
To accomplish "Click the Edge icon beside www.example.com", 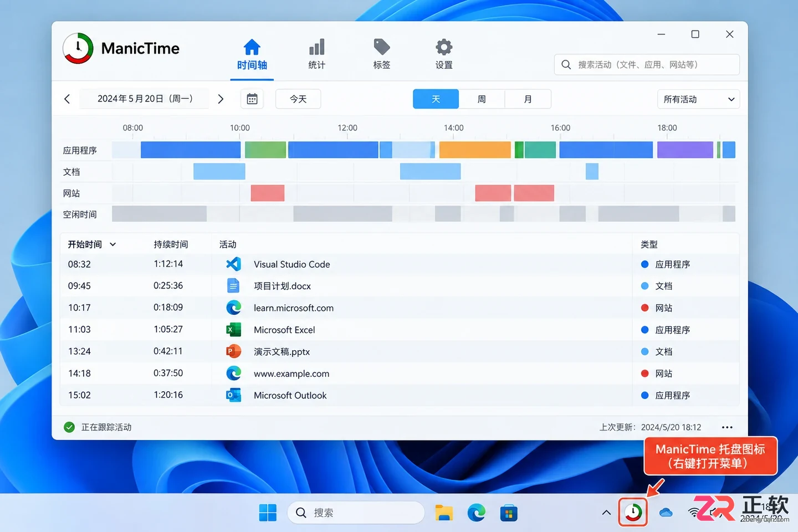I will pos(233,374).
